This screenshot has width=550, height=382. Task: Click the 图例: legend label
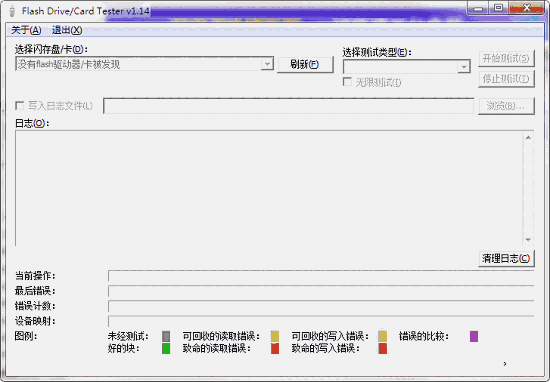pos(26,336)
